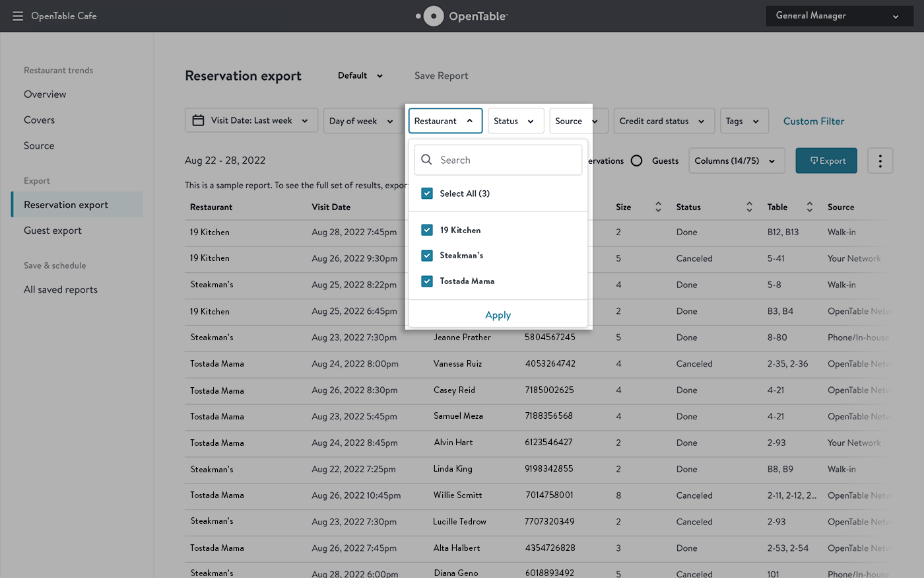
Task: Uncheck the Steakman's checkbox
Action: (427, 255)
